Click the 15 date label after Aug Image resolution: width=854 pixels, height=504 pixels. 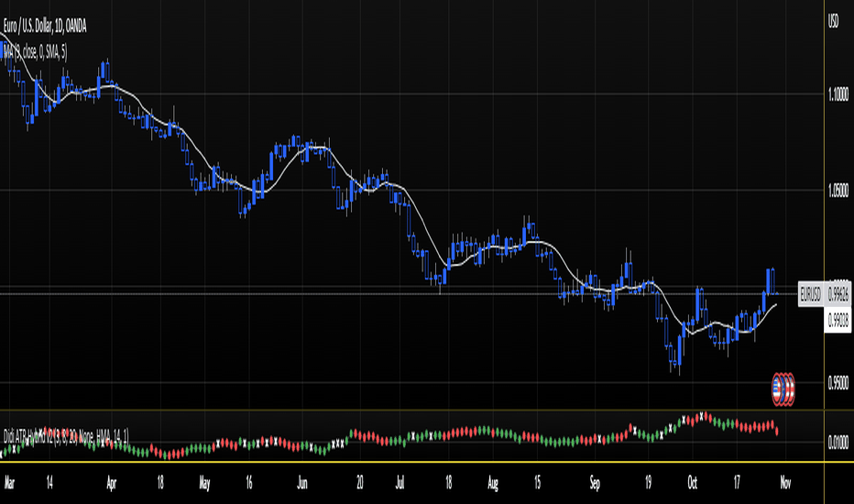click(x=537, y=483)
